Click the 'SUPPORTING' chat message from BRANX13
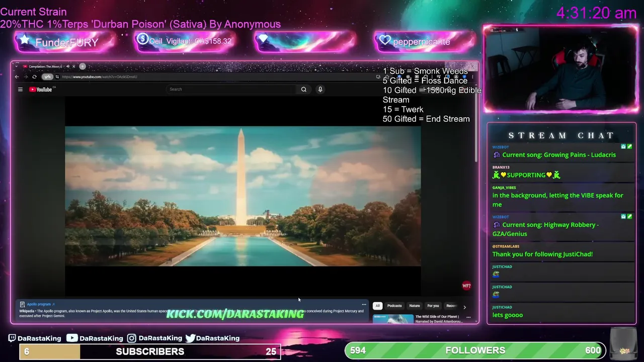The width and height of the screenshot is (644, 362). (x=526, y=175)
